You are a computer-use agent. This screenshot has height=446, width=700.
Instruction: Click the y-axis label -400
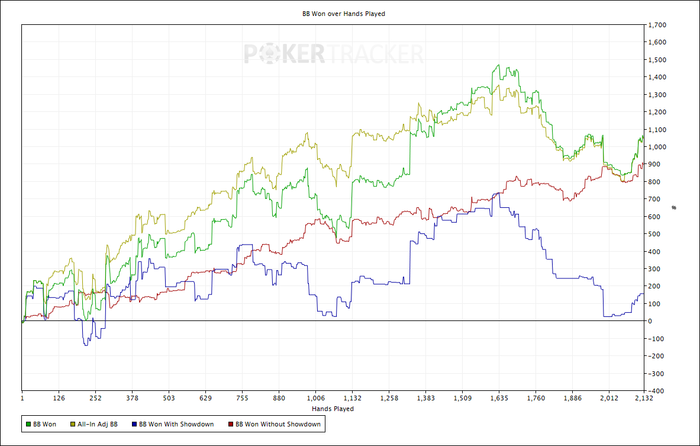pos(656,391)
